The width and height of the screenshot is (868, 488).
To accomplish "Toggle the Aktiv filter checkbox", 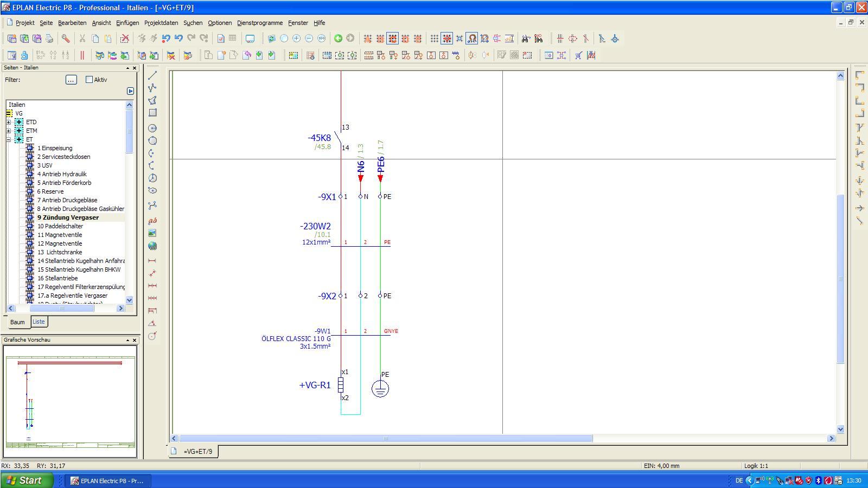I will click(90, 79).
